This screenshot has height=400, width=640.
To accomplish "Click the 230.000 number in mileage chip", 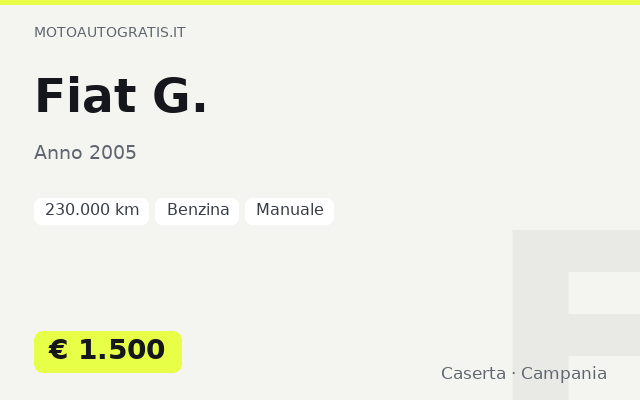I will coord(78,210).
